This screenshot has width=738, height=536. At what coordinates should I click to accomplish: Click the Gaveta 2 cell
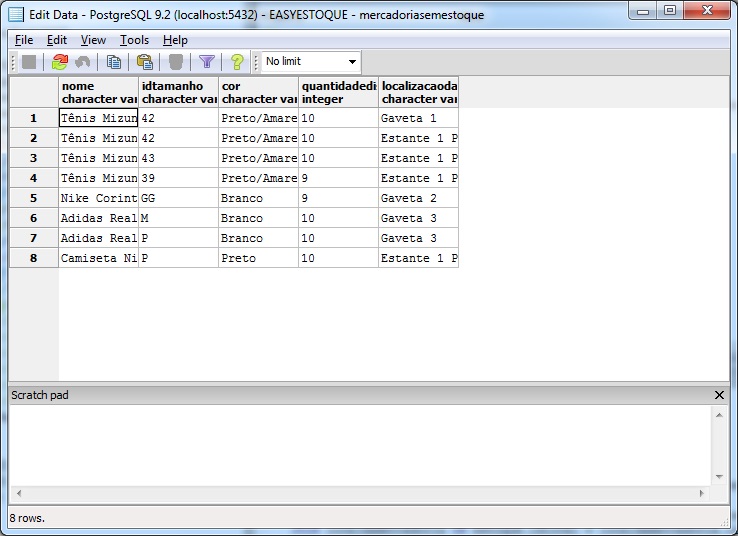pyautogui.click(x=418, y=198)
